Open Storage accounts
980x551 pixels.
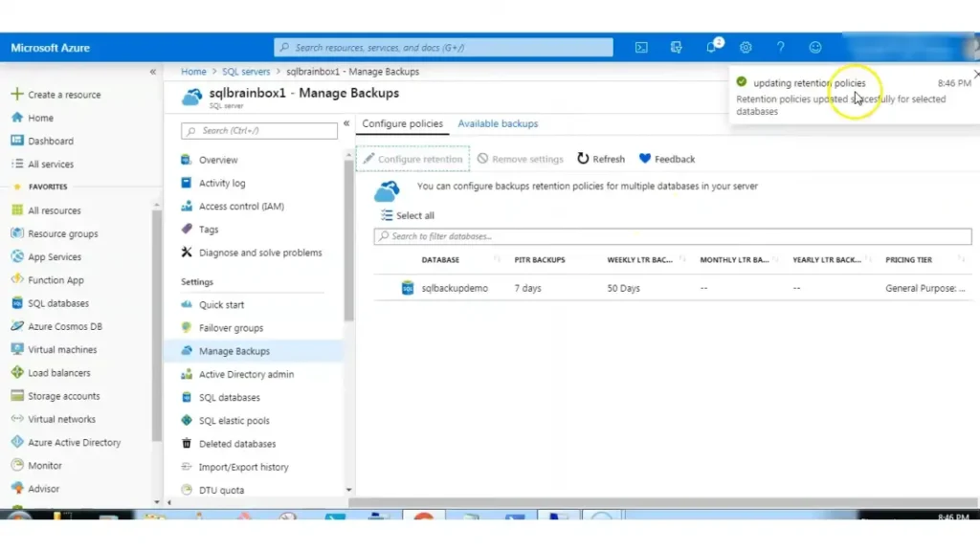[56, 395]
